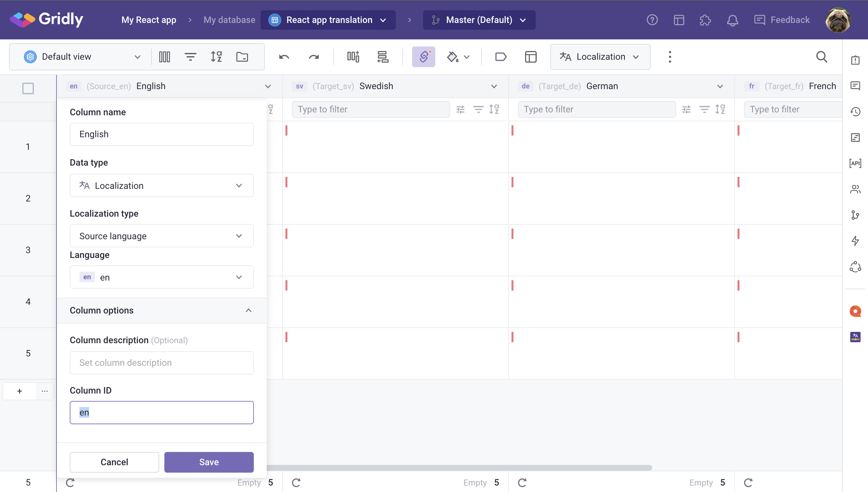The height and width of the screenshot is (492, 868).
Task: Open the dependency link icon in toolbar
Action: pos(423,57)
